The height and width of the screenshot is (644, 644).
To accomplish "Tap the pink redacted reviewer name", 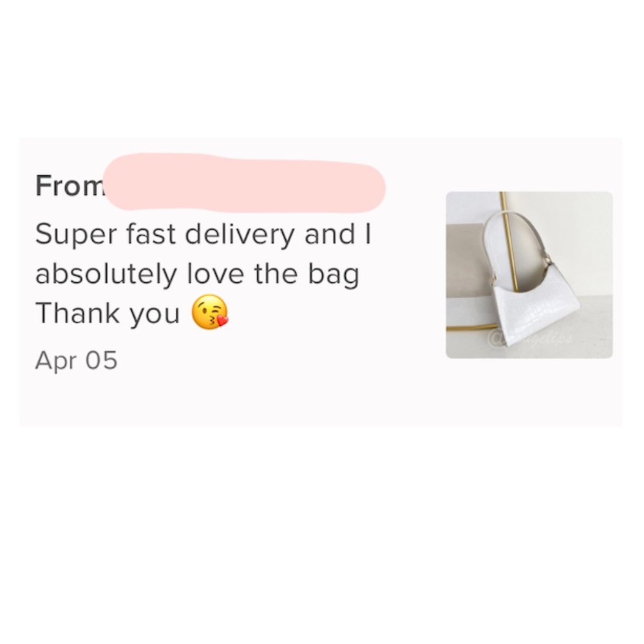I will click(x=244, y=183).
